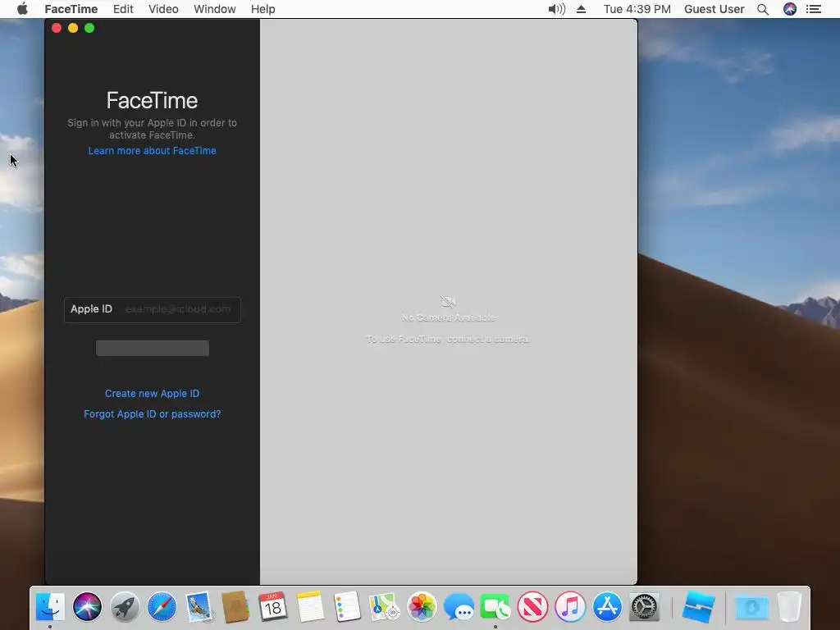Open the Window menu
Viewport: 840px width, 630px height.
click(x=214, y=9)
